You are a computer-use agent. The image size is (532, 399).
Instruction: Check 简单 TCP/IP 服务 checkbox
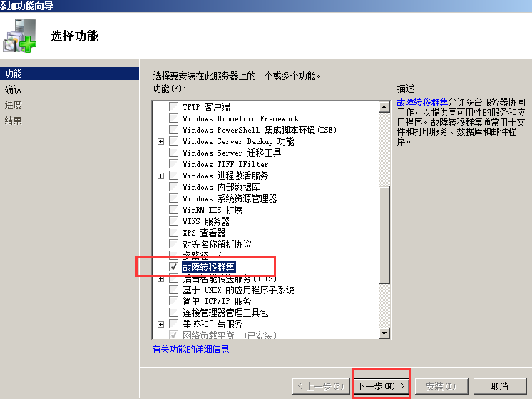(x=174, y=301)
